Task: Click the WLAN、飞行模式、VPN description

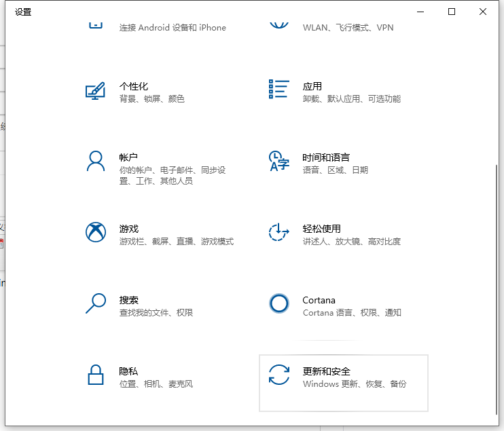Action: tap(348, 28)
